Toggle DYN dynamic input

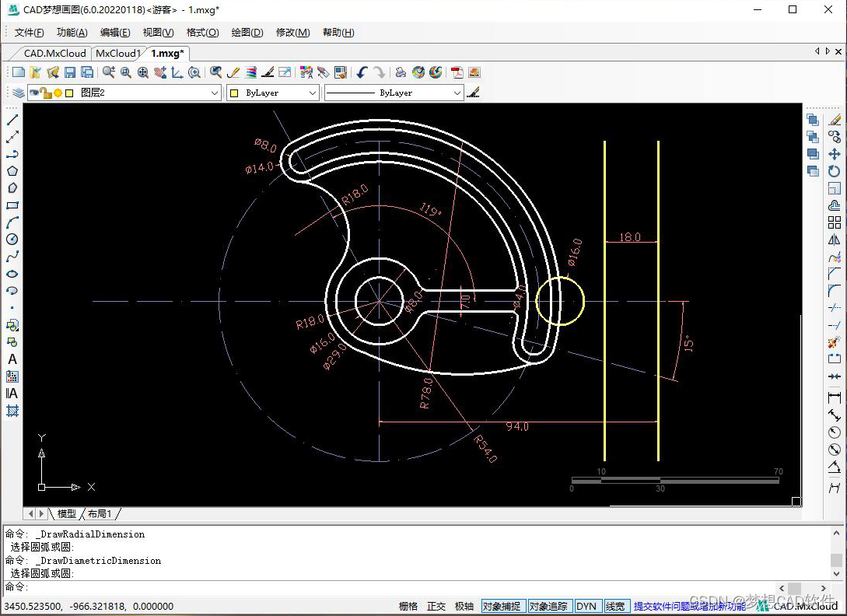pos(586,606)
